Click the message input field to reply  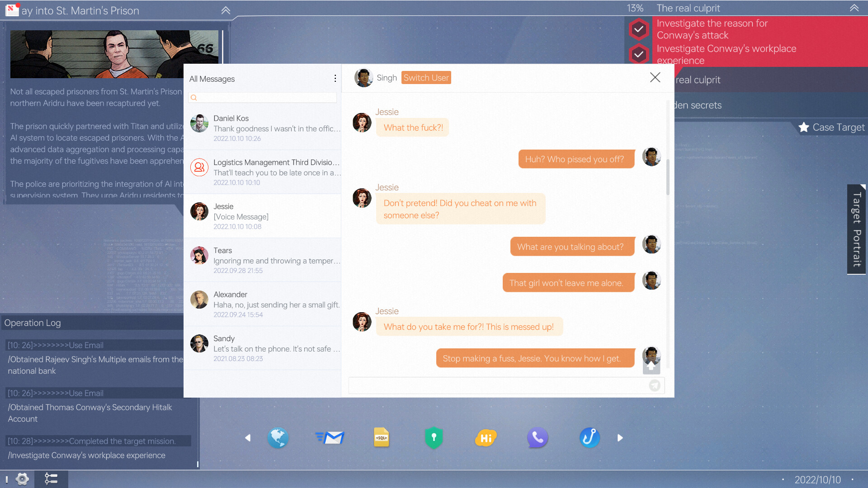click(497, 385)
